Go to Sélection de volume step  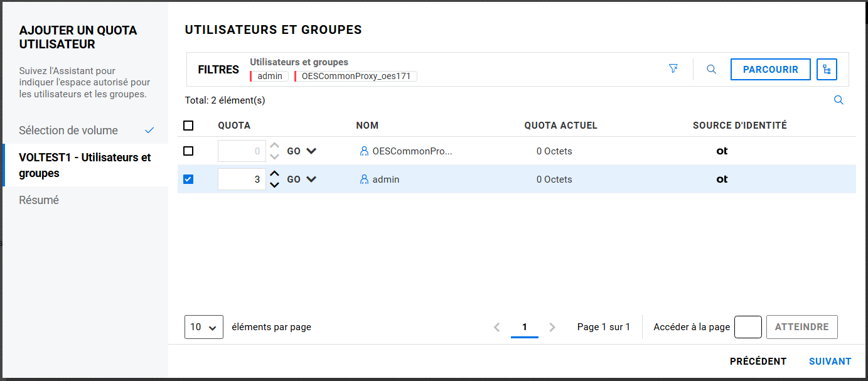tap(68, 131)
